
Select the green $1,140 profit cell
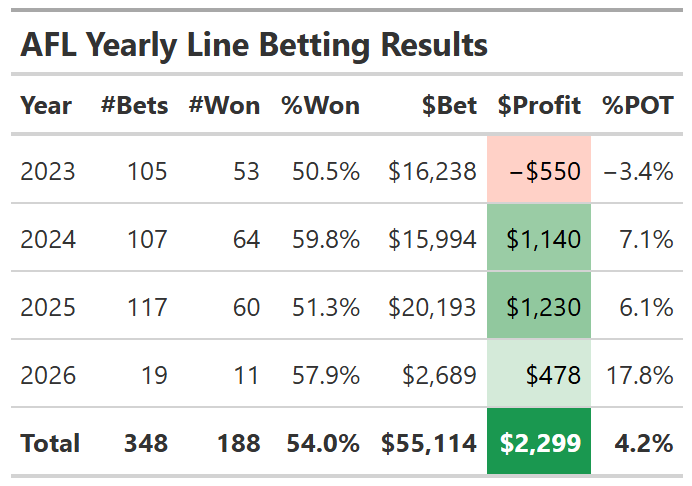(x=539, y=239)
